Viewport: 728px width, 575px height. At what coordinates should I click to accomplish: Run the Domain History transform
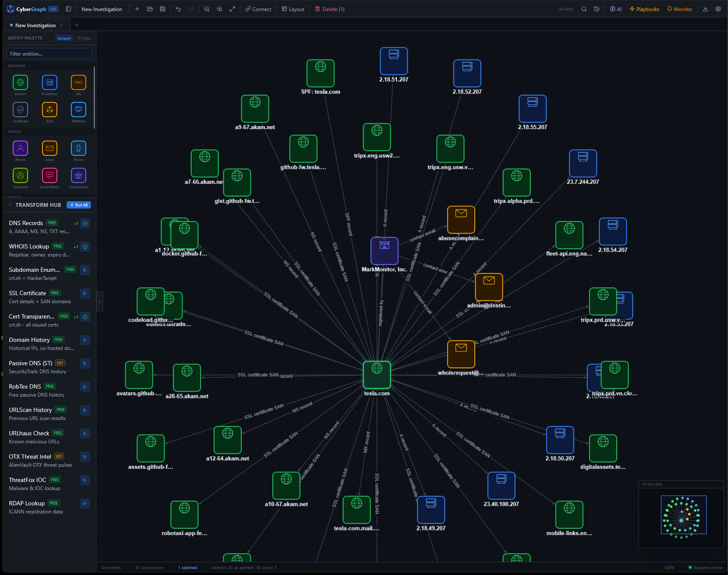click(85, 340)
